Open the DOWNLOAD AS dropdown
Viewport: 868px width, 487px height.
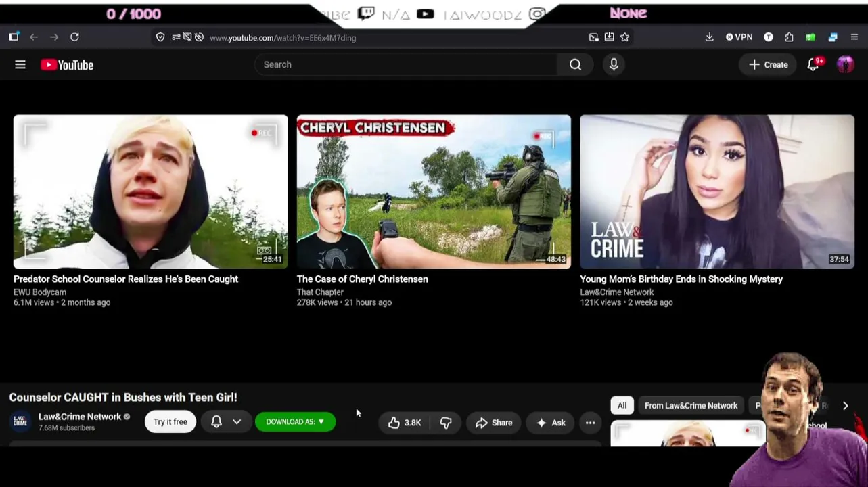point(295,422)
